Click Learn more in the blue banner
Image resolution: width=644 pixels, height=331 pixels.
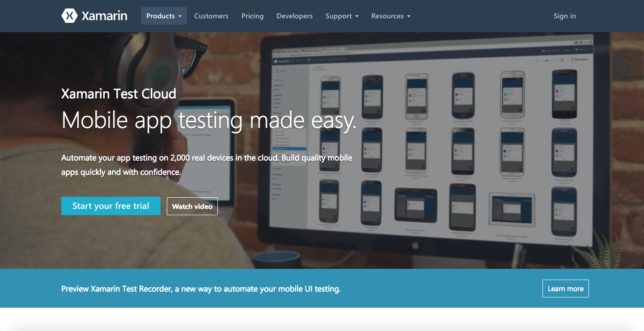point(565,289)
